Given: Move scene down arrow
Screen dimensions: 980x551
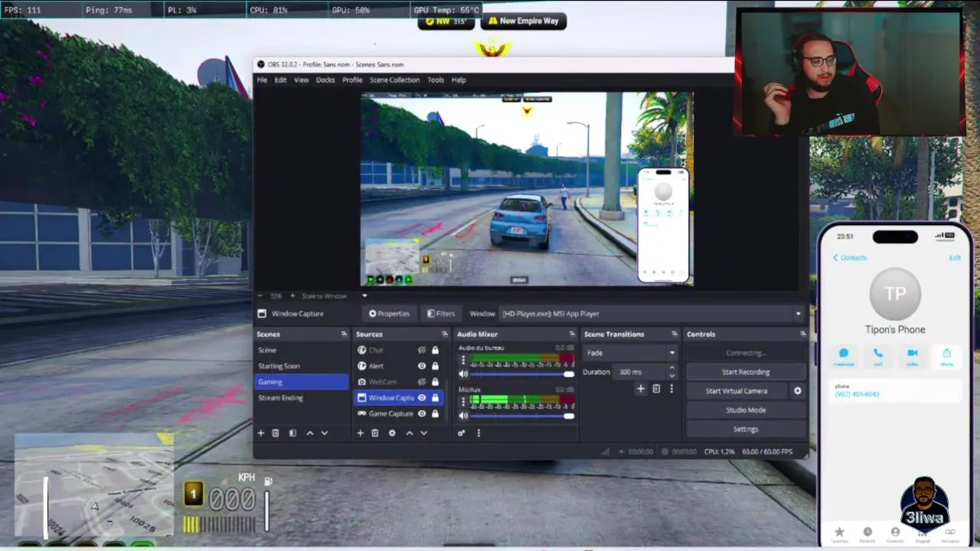Looking at the screenshot, I should [325, 433].
